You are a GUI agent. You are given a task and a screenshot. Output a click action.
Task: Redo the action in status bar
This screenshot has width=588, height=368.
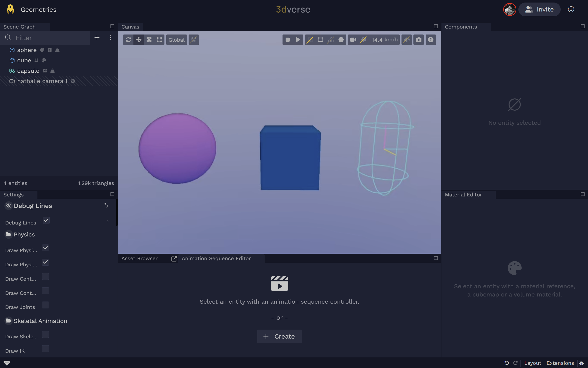pyautogui.click(x=515, y=363)
